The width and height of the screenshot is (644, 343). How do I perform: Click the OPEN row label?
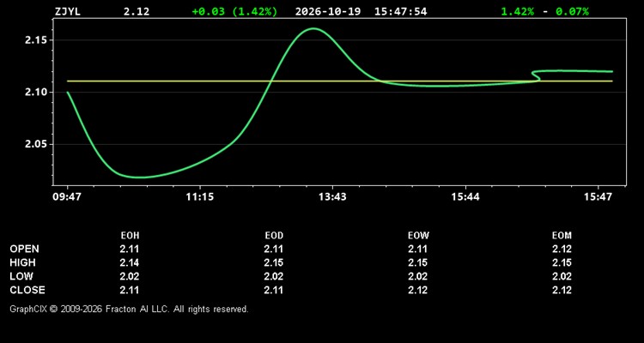click(x=24, y=249)
